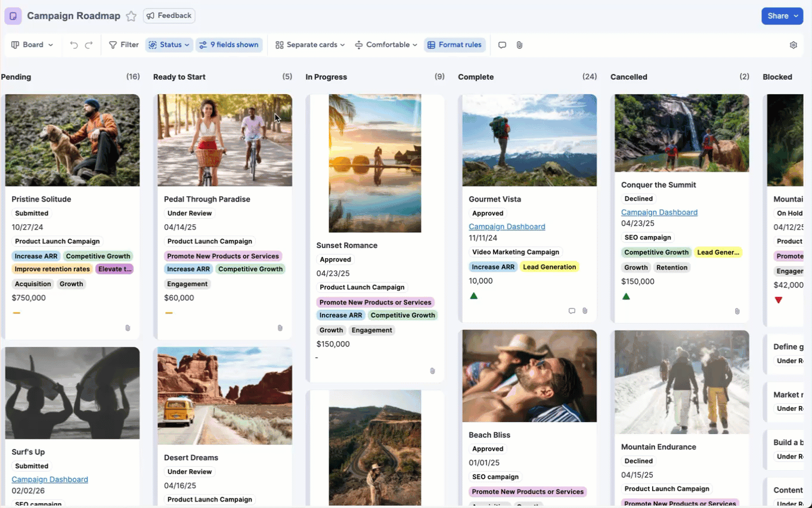Viewport: 812px width, 508px height.
Task: Open Campaign Dashboard link on Surf's Up
Action: [x=49, y=479]
